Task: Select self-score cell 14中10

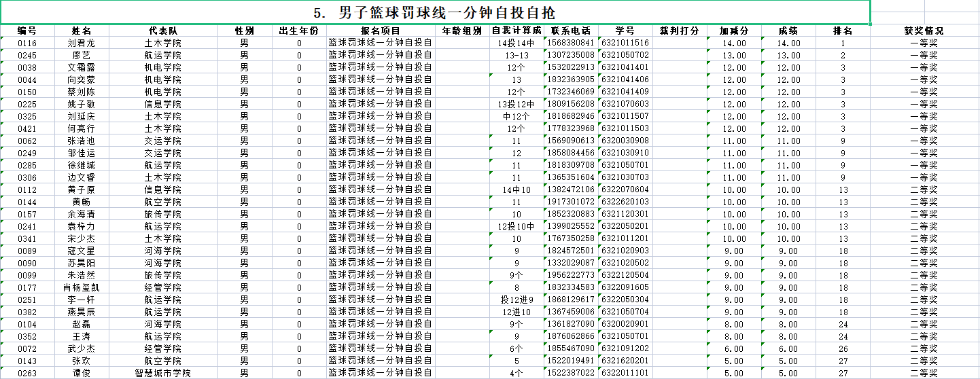Action: pyautogui.click(x=517, y=189)
